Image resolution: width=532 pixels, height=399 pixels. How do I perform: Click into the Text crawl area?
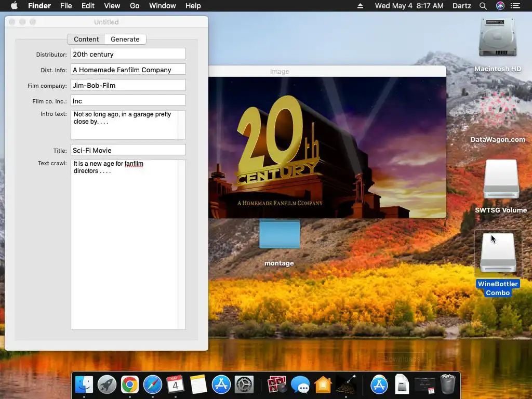[x=124, y=244]
